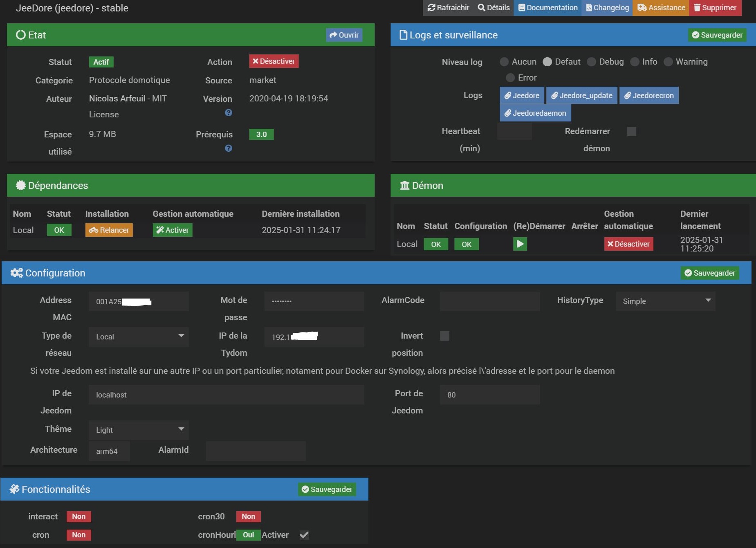Click the AlarmCode input field
This screenshot has height=548, width=756.
pyautogui.click(x=489, y=301)
